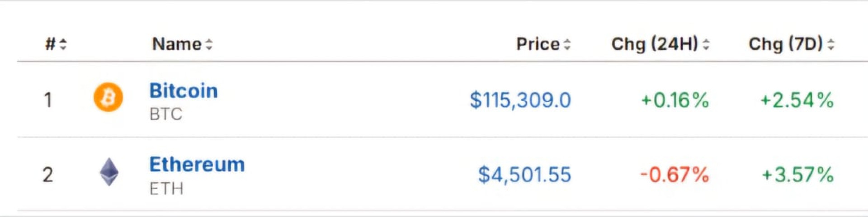868x217 pixels.
Task: Click Bitcoin's price $115,309.0
Action: click(x=520, y=100)
